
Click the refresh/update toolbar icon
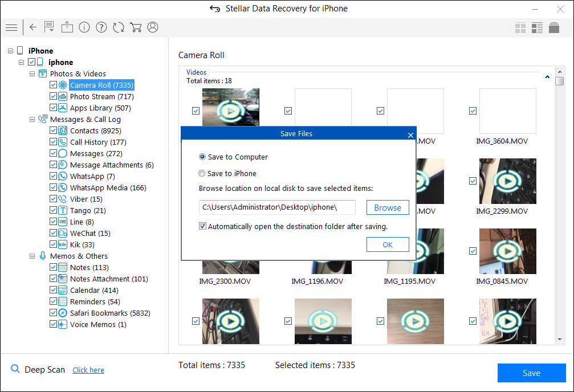119,27
